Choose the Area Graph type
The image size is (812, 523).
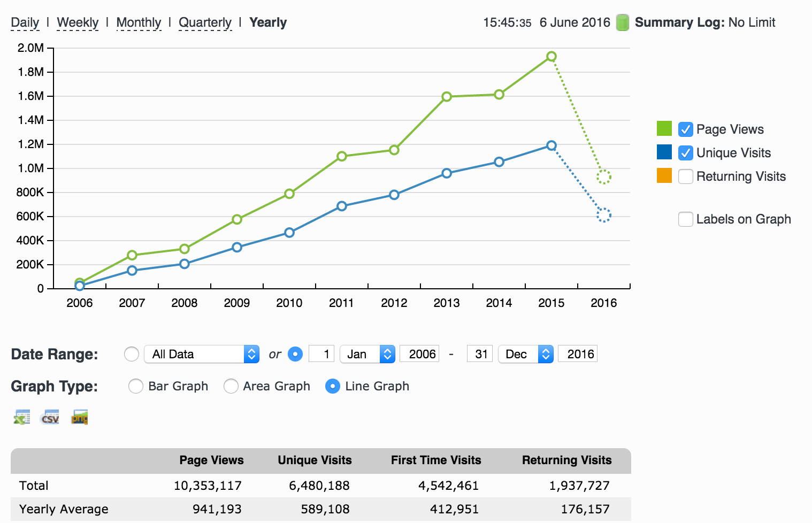tap(231, 386)
